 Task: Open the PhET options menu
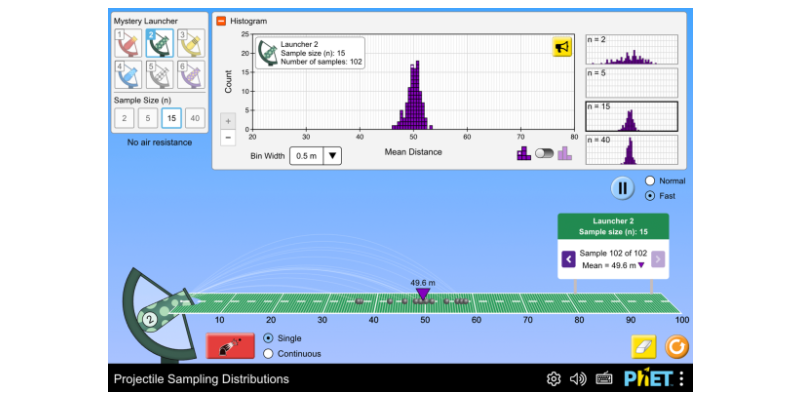coord(682,379)
